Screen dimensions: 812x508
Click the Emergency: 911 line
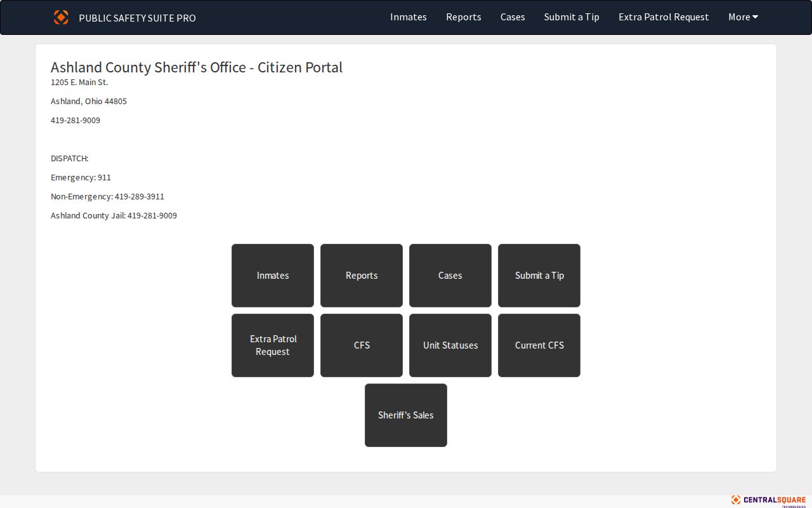point(81,178)
